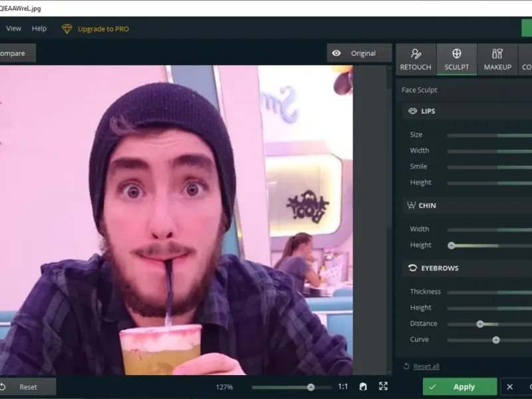Click the fit-to-screen expand icon

[x=384, y=386]
